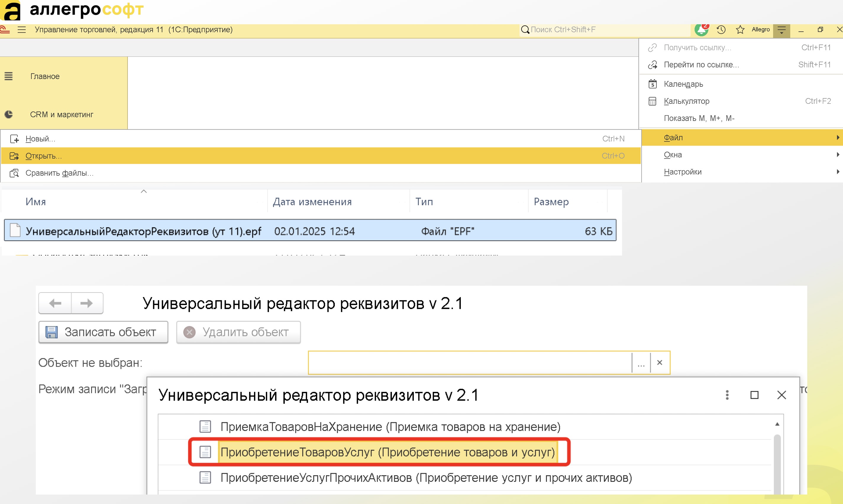Sort by Размер column header
Image resolution: width=843 pixels, height=504 pixels.
[568, 202]
